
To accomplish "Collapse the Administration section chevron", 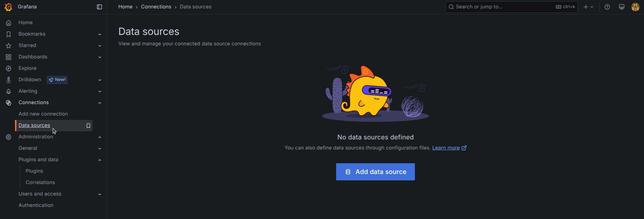I will (x=100, y=137).
